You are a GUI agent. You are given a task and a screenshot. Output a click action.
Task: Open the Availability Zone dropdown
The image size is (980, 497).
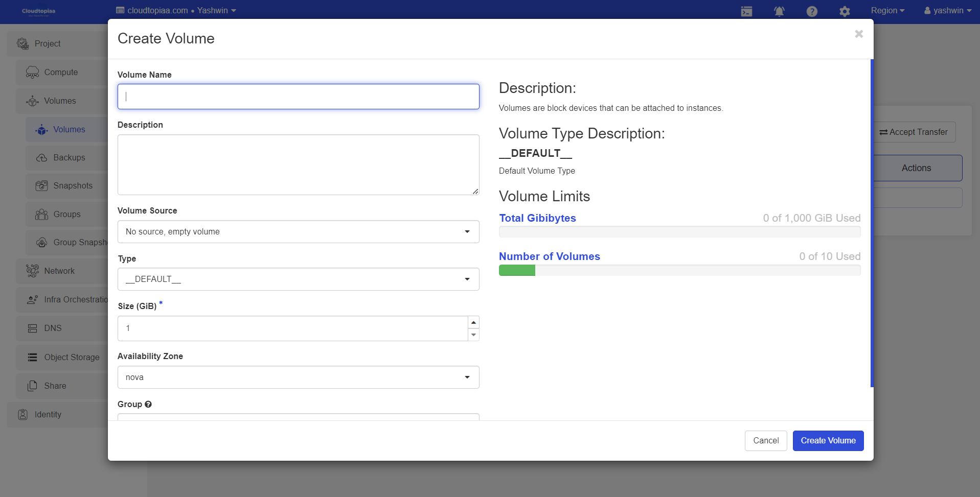coord(298,377)
